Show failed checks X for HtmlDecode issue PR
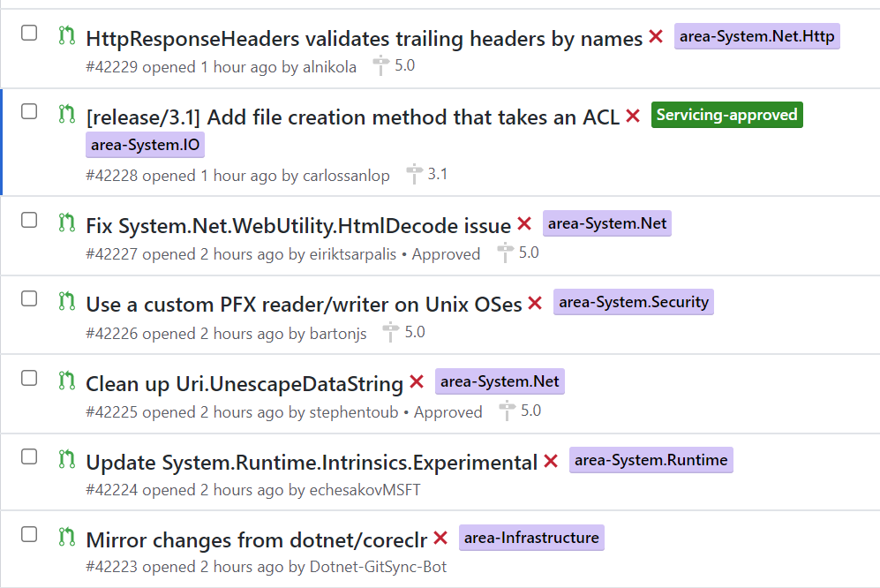This screenshot has width=880, height=588. click(x=524, y=224)
